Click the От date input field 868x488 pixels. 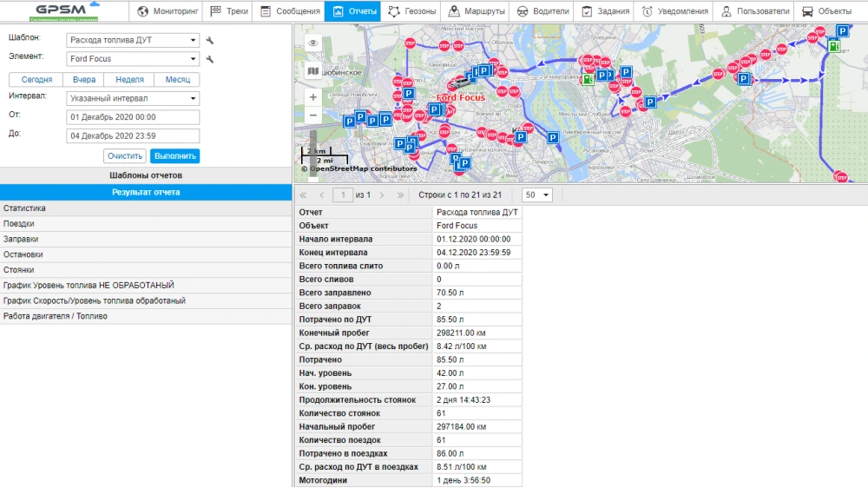click(133, 117)
